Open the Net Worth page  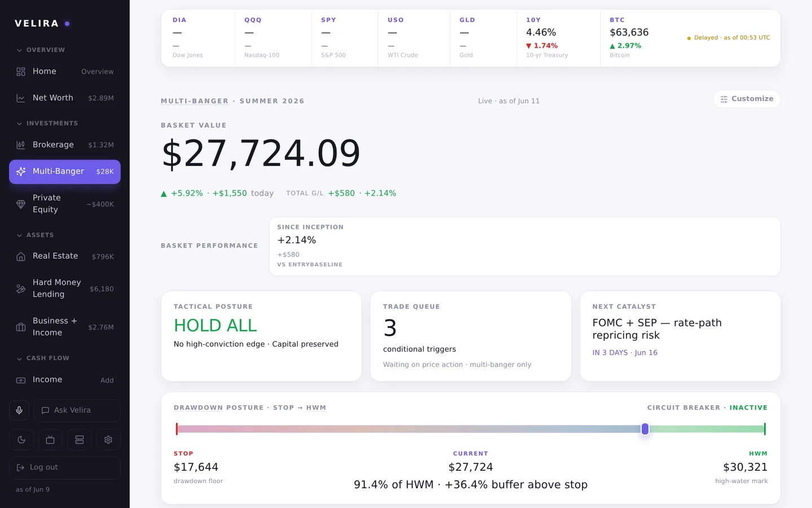65,98
